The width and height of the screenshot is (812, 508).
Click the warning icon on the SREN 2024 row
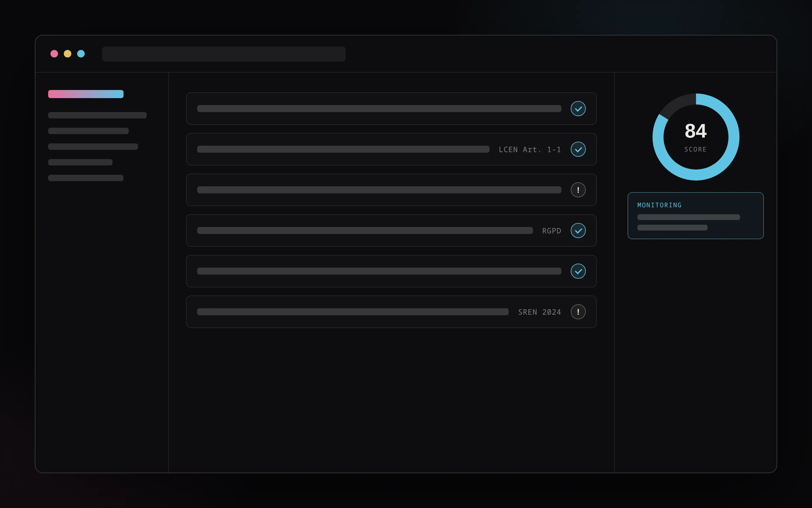click(578, 312)
